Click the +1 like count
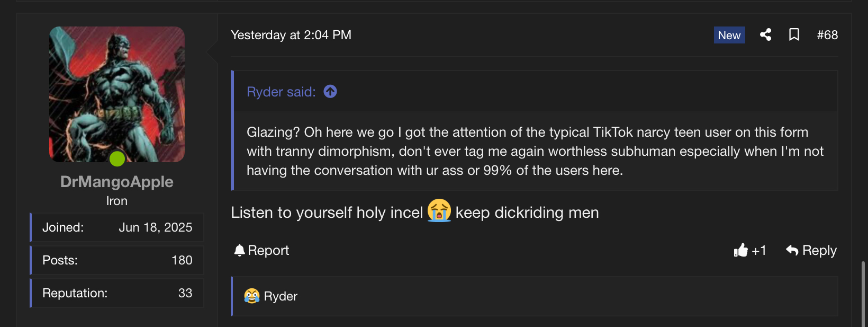The width and height of the screenshot is (868, 327). (759, 250)
